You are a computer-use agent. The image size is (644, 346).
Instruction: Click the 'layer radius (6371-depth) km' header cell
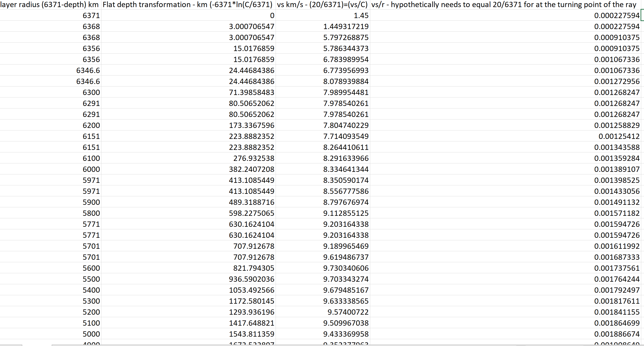point(50,5)
